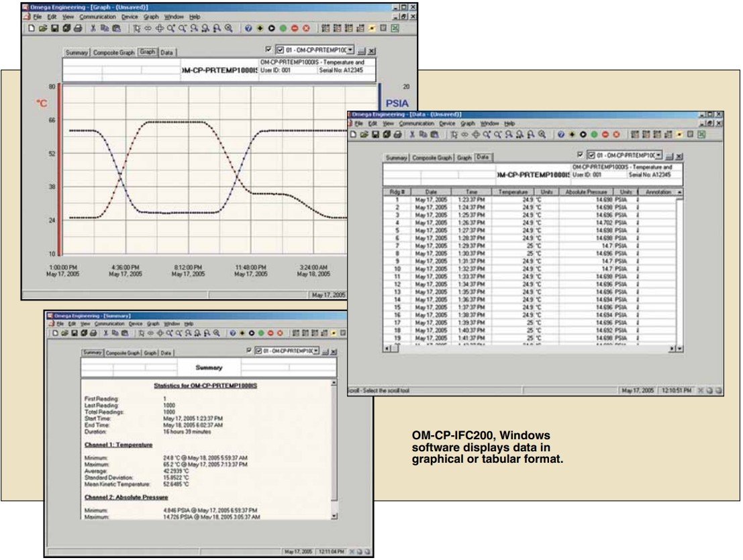Click blue Help icon in Data window
This screenshot has height=560, width=743.
pos(561,135)
